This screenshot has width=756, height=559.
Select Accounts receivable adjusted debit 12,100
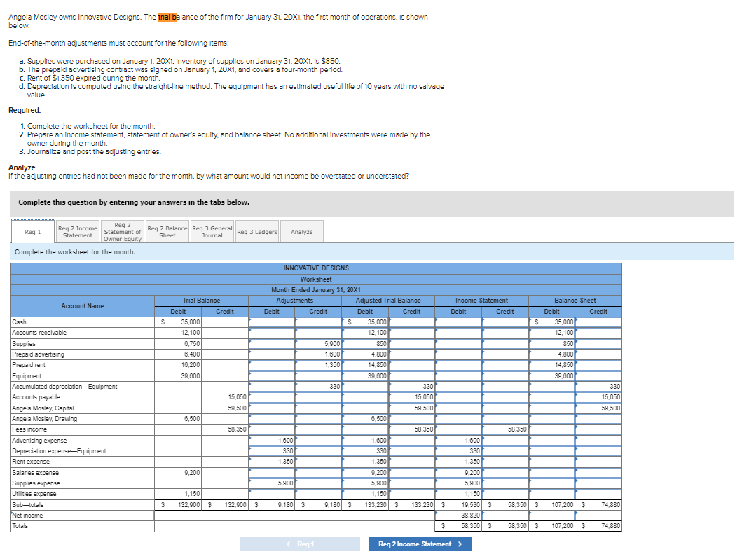(x=365, y=333)
